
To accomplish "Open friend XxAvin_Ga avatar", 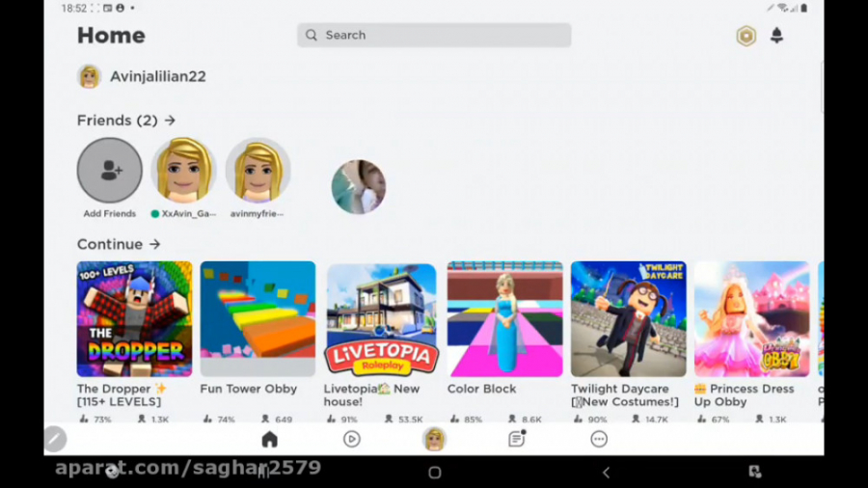I will coord(184,171).
